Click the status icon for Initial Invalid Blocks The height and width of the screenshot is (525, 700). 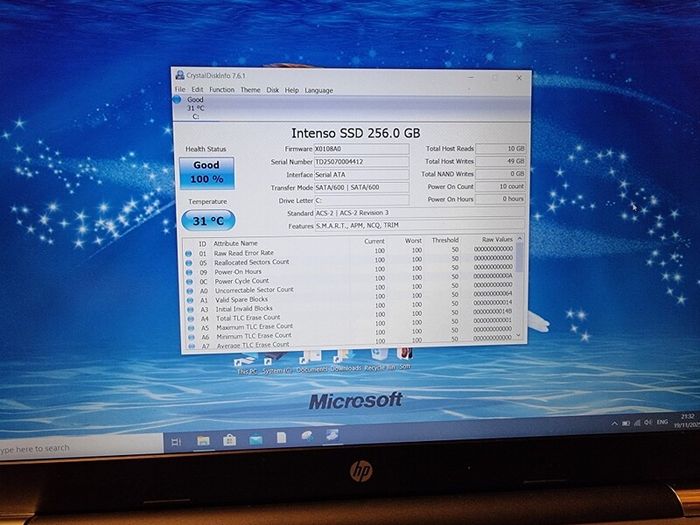pyautogui.click(x=190, y=309)
